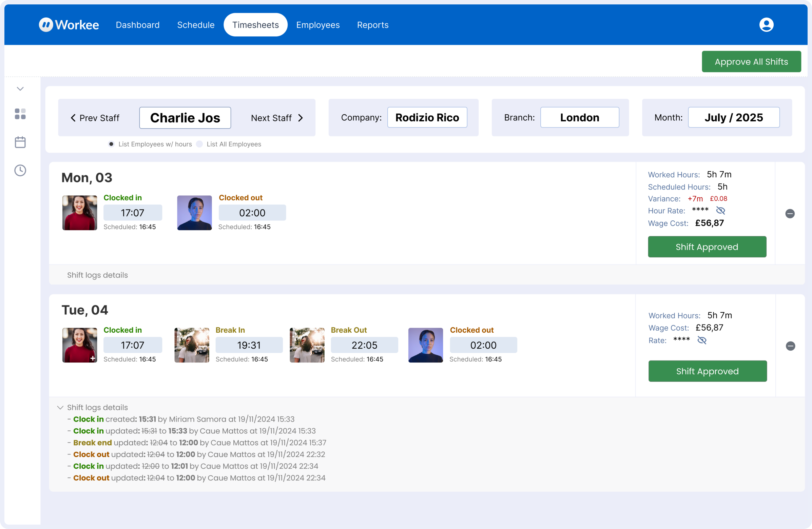
Task: Open the user profile icon
Action: [766, 25]
